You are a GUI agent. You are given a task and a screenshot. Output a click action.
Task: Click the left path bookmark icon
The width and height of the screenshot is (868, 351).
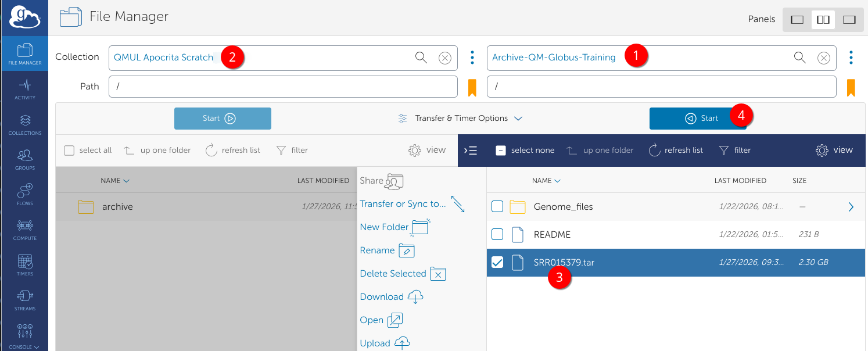tap(472, 87)
